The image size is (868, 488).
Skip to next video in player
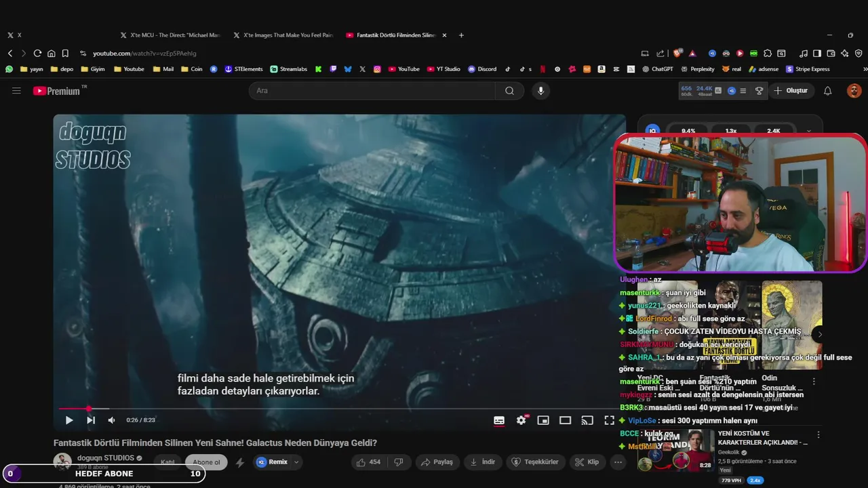[x=91, y=420]
